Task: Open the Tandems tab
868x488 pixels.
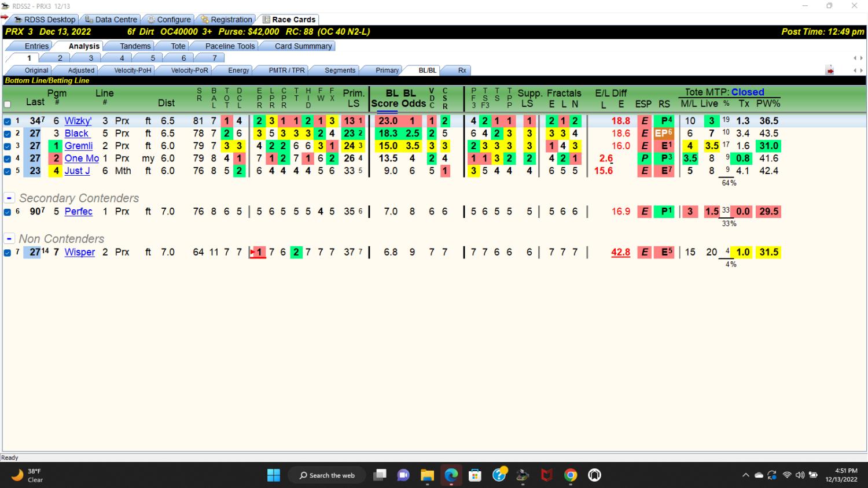Action: [135, 46]
